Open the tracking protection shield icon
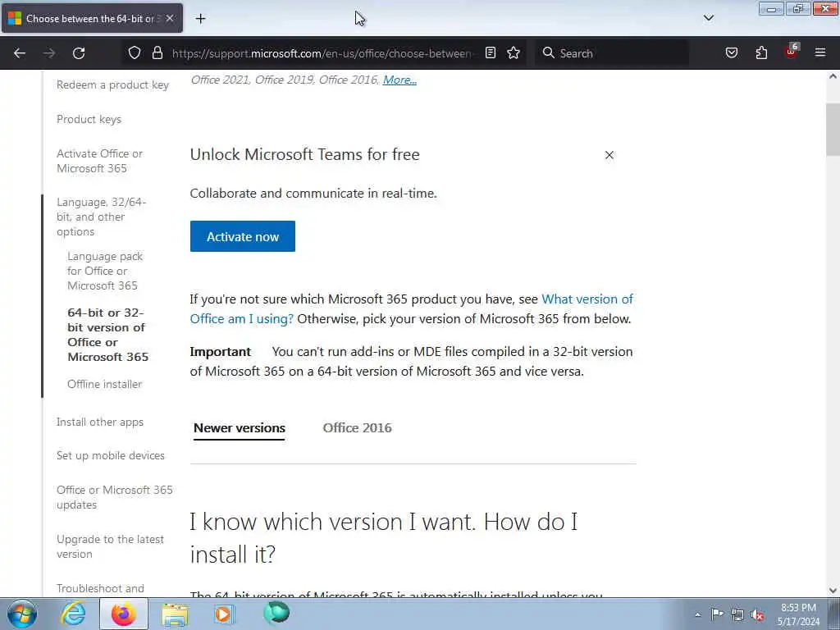 point(135,53)
